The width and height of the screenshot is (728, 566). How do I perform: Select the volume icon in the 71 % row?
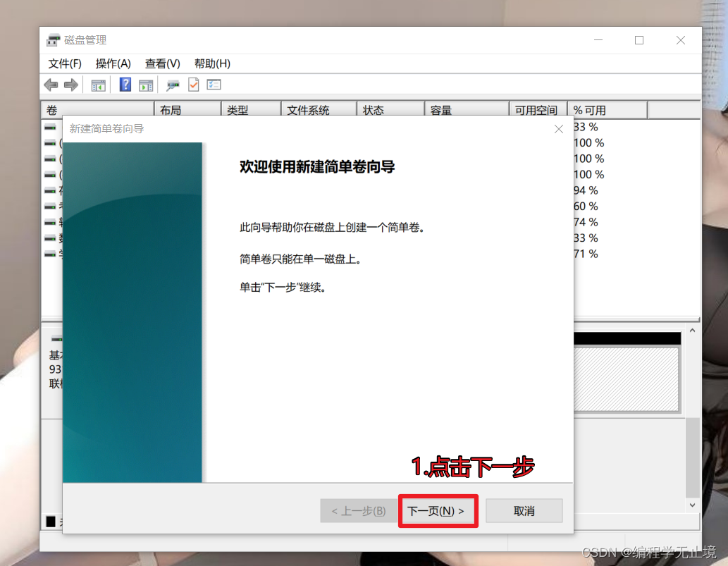click(x=50, y=254)
